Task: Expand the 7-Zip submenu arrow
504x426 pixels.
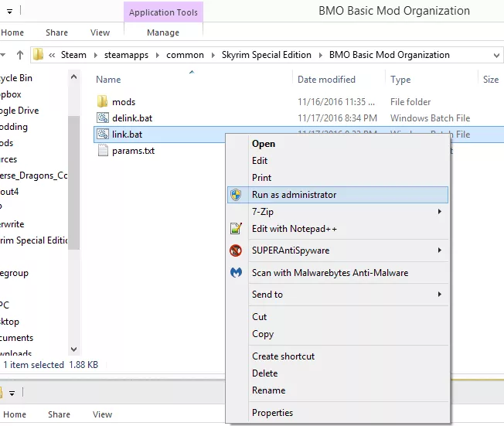Action: pos(439,212)
